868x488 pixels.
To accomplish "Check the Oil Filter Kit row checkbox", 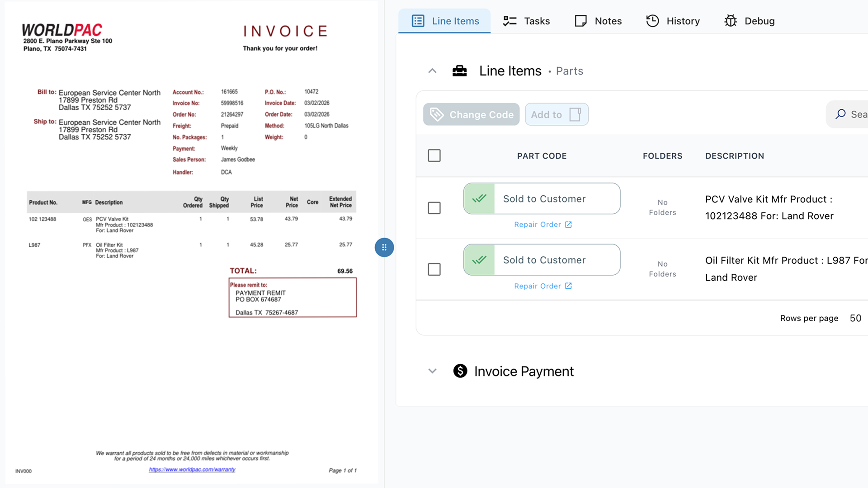I will [434, 269].
